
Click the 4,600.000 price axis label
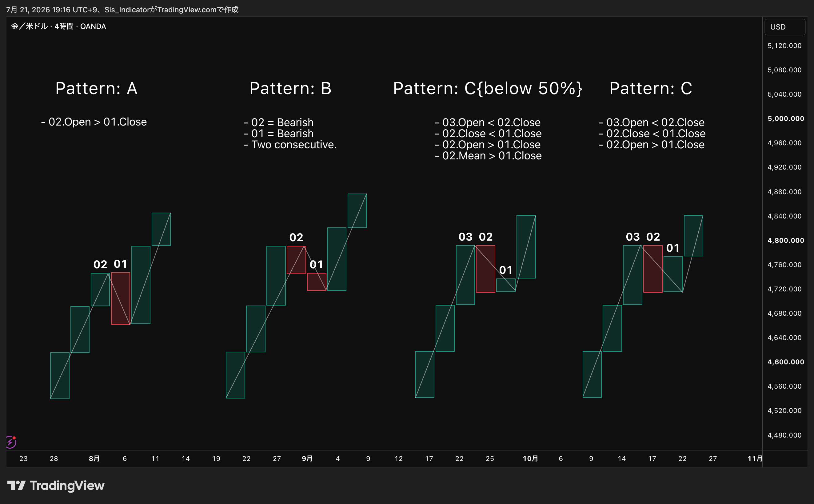click(x=786, y=362)
